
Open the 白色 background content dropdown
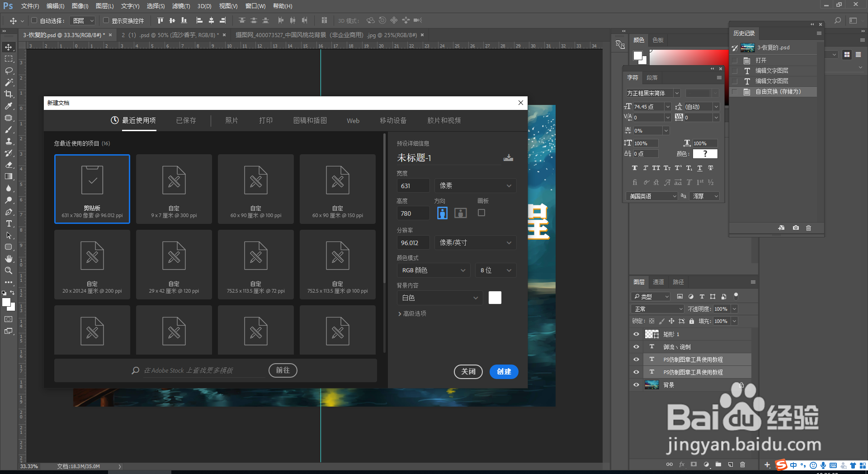tap(440, 298)
